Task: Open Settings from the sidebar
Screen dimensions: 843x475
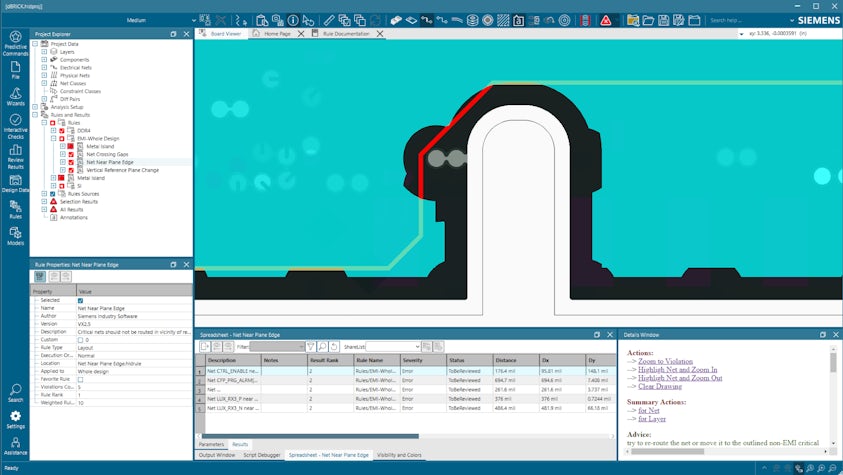Action: [15, 419]
